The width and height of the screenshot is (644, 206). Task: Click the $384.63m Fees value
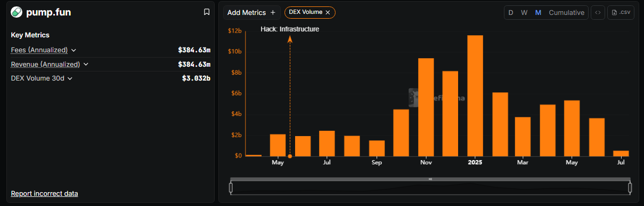[x=194, y=50]
